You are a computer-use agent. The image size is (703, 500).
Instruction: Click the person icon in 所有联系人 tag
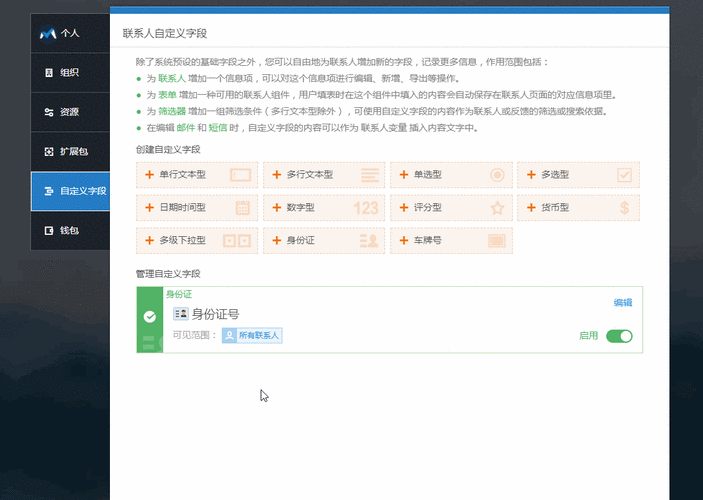(229, 335)
